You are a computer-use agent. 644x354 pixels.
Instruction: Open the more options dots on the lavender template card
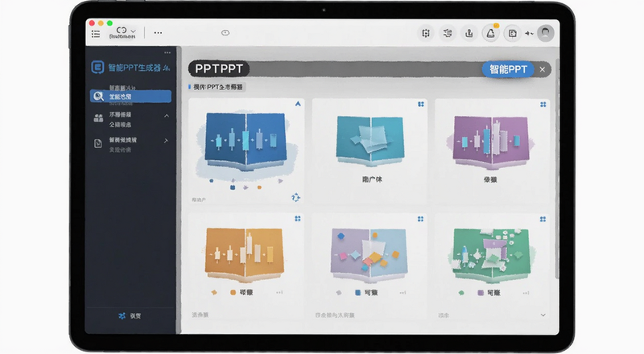tap(403, 292)
